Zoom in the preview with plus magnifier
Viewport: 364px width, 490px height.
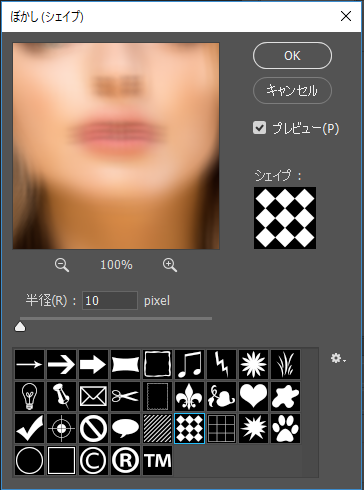tap(170, 265)
